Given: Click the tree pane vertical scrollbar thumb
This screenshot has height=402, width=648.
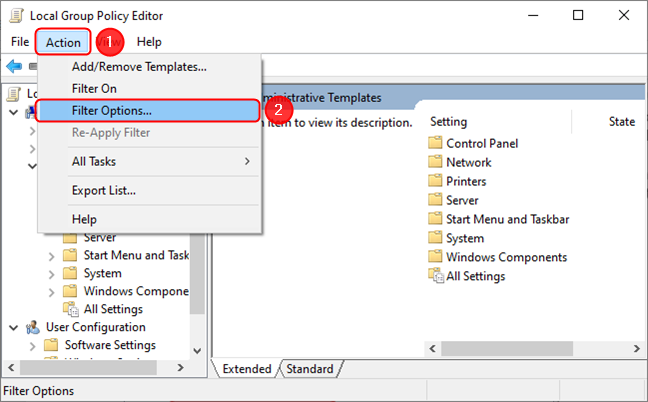Looking at the screenshot, I should coord(198,273).
